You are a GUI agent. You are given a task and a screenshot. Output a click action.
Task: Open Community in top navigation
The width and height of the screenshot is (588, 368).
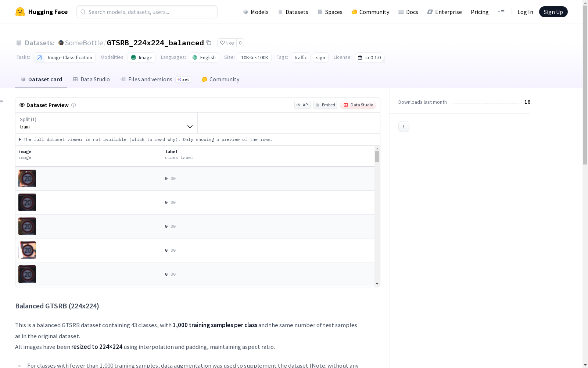pos(370,12)
